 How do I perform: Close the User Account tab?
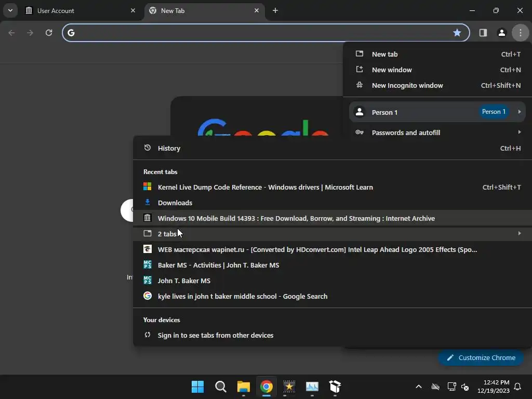[133, 10]
